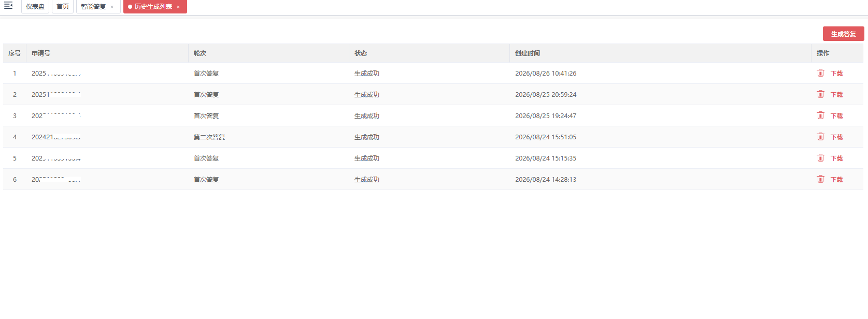Image resolution: width=868 pixels, height=319 pixels.
Task: Go to the 智能答复 tab
Action: (x=93, y=7)
